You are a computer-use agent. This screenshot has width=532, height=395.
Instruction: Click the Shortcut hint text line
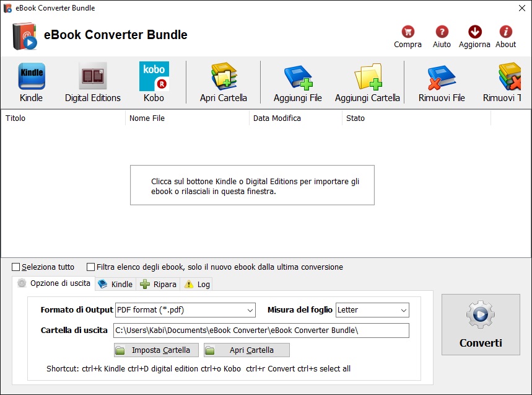(x=198, y=369)
